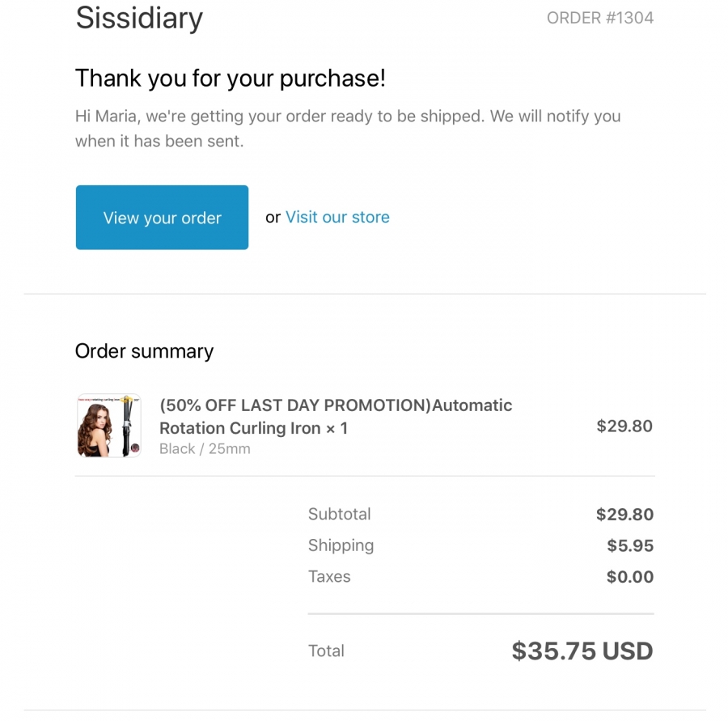Viewport: 728px width, 721px height.
Task: Click the shipping cost $5.95
Action: coord(630,545)
